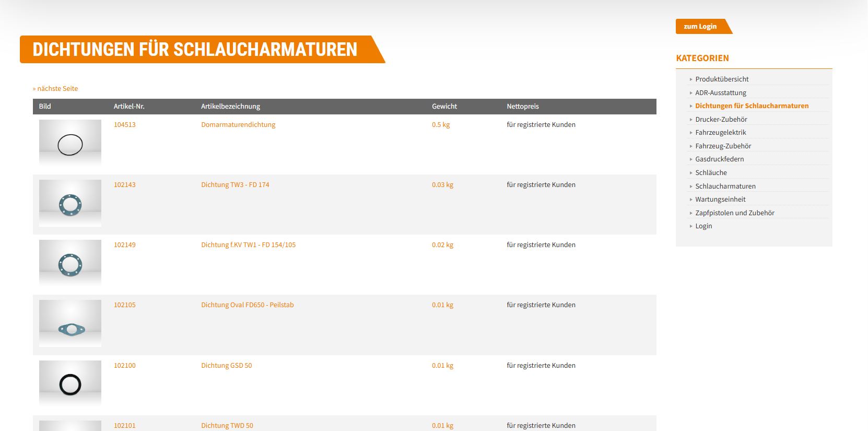Go to nächste Seite

55,89
